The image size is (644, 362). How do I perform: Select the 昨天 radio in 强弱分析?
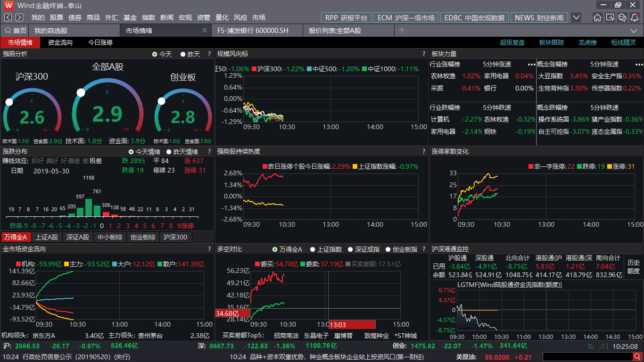(x=183, y=54)
